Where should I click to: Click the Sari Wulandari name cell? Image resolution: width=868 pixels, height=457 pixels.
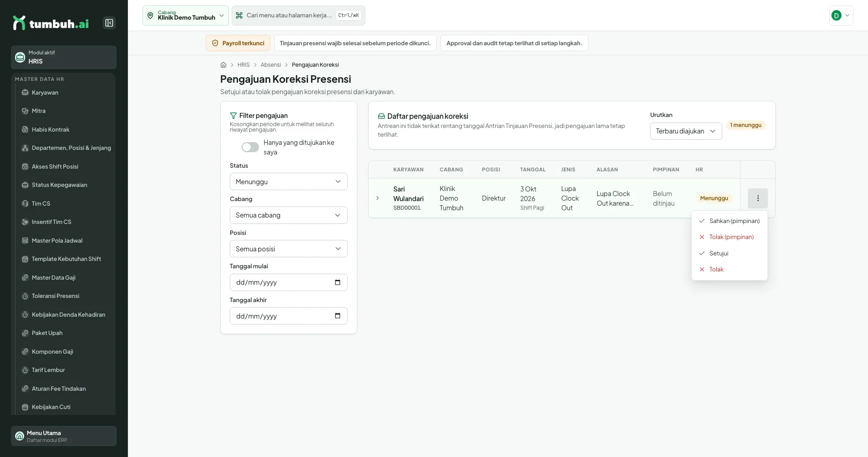tap(408, 194)
